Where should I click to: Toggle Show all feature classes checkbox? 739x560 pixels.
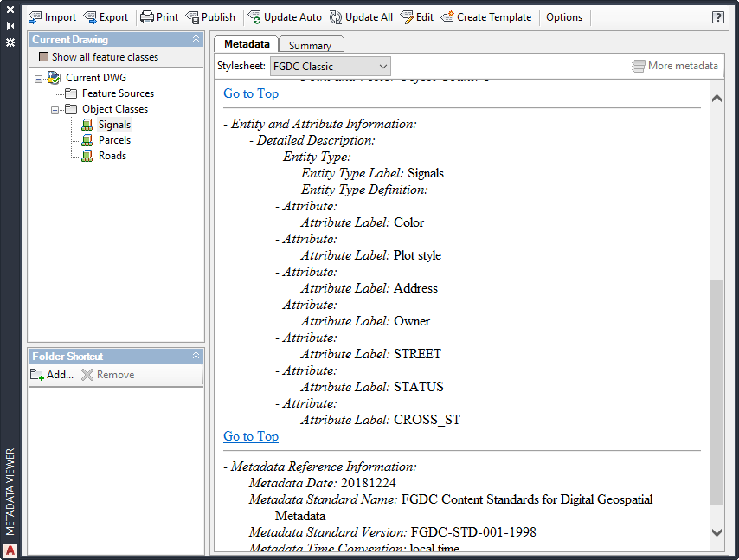(44, 57)
